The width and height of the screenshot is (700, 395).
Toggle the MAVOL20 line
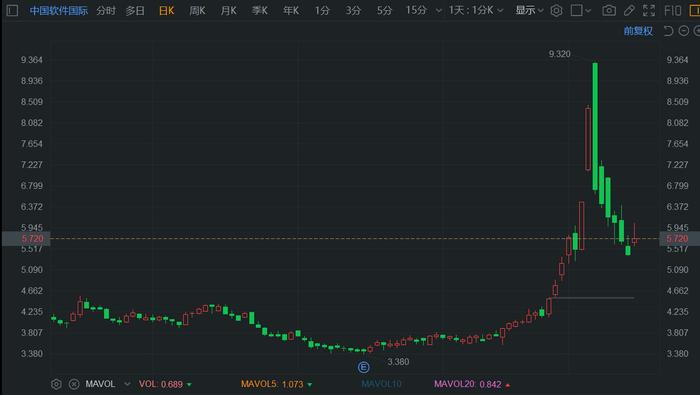(x=472, y=384)
